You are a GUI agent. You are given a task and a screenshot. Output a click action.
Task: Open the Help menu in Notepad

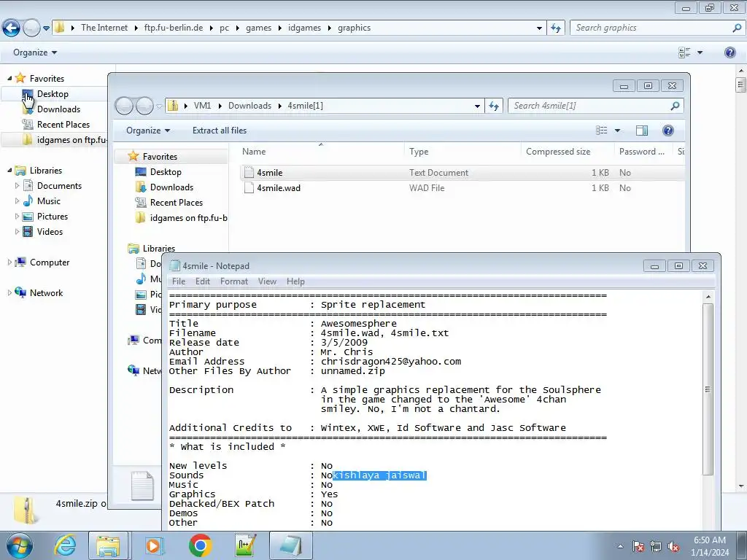tap(295, 281)
